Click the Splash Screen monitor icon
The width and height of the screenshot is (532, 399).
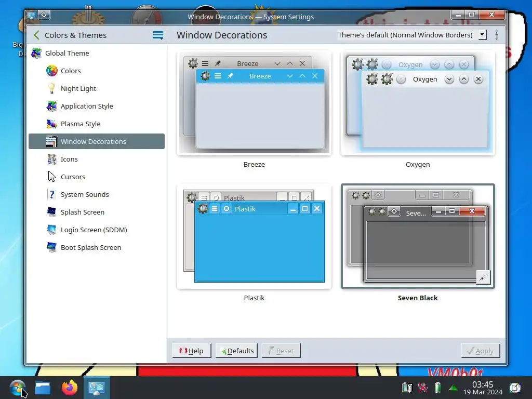pos(51,212)
